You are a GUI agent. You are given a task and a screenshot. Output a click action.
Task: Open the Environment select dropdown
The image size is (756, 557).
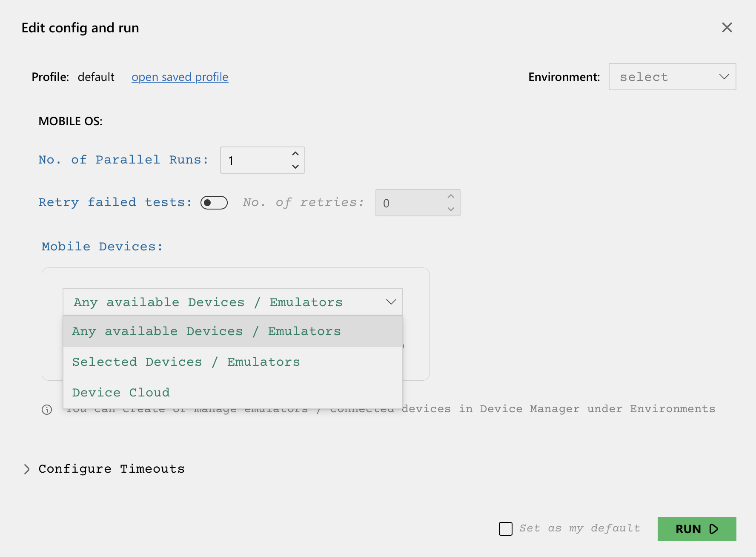672,77
